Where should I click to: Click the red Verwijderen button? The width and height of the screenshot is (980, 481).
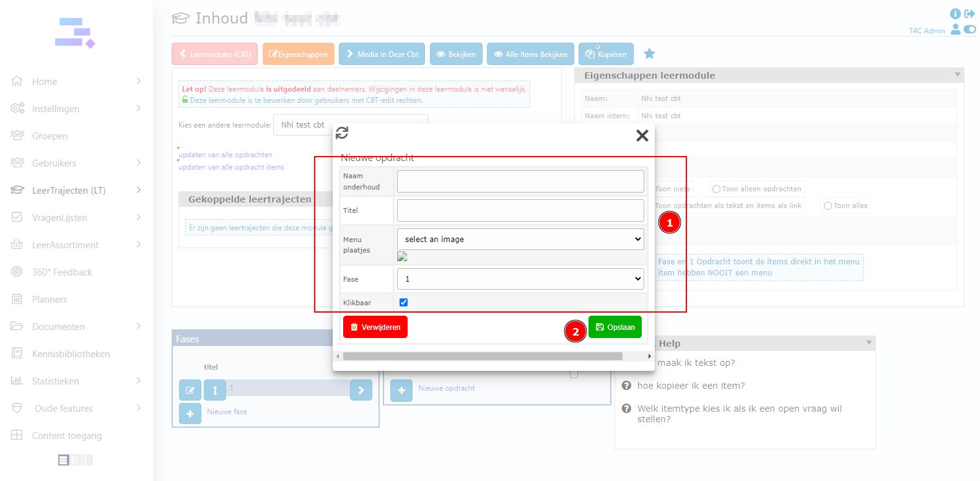(375, 327)
